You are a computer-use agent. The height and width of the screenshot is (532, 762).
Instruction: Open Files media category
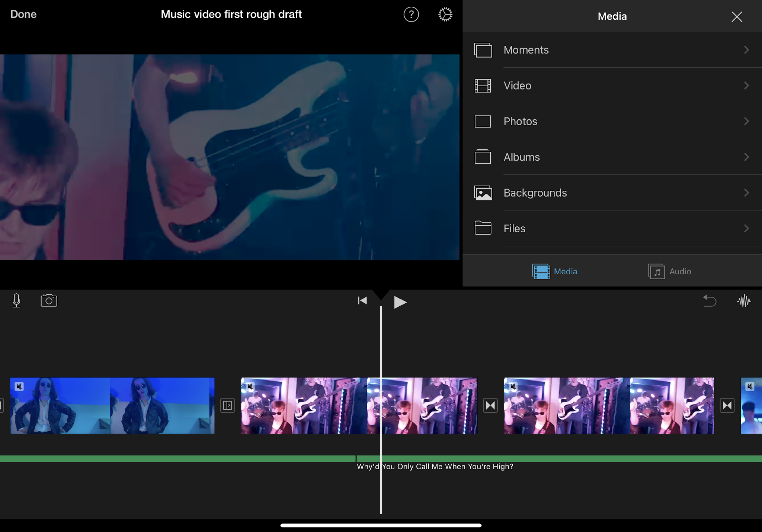(612, 228)
